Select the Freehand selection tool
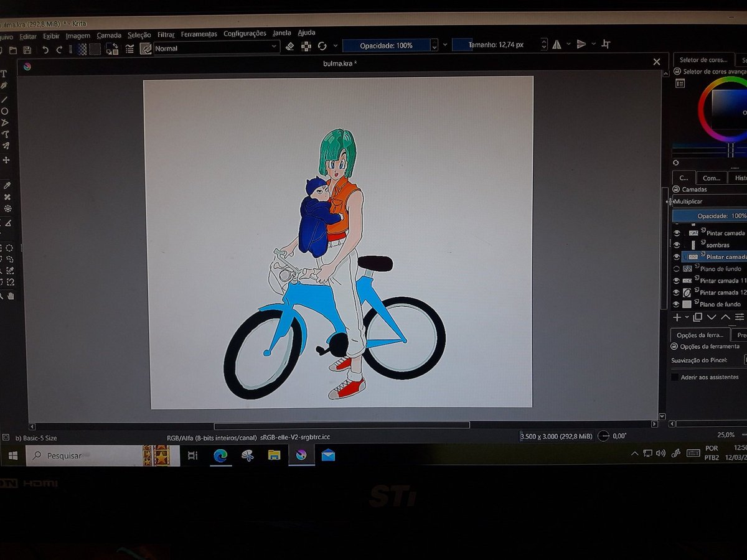The width and height of the screenshot is (747, 560). click(10, 259)
